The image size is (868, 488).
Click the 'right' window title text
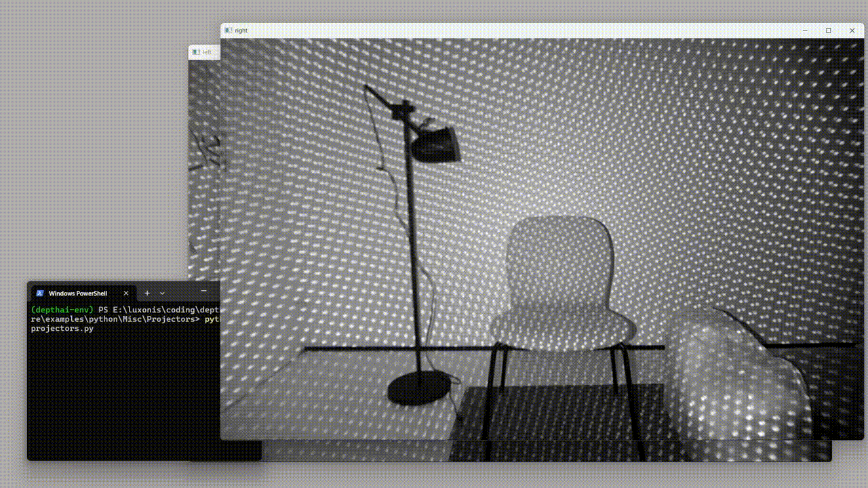(241, 30)
